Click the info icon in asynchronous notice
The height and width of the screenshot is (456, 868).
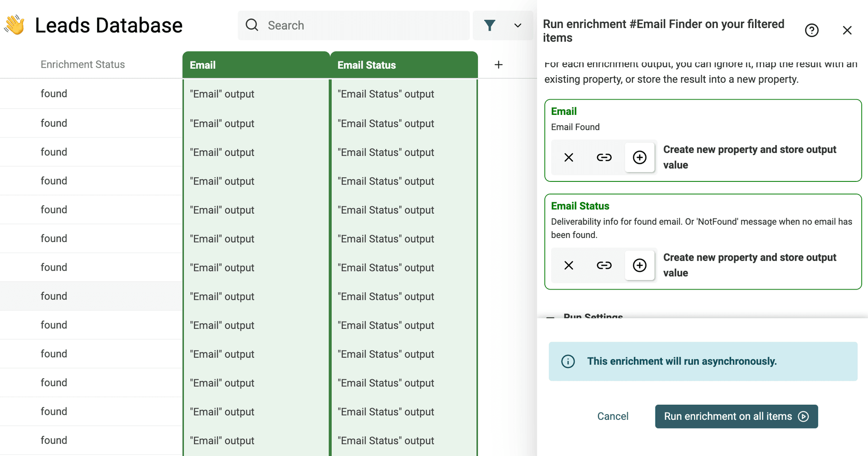(x=568, y=361)
